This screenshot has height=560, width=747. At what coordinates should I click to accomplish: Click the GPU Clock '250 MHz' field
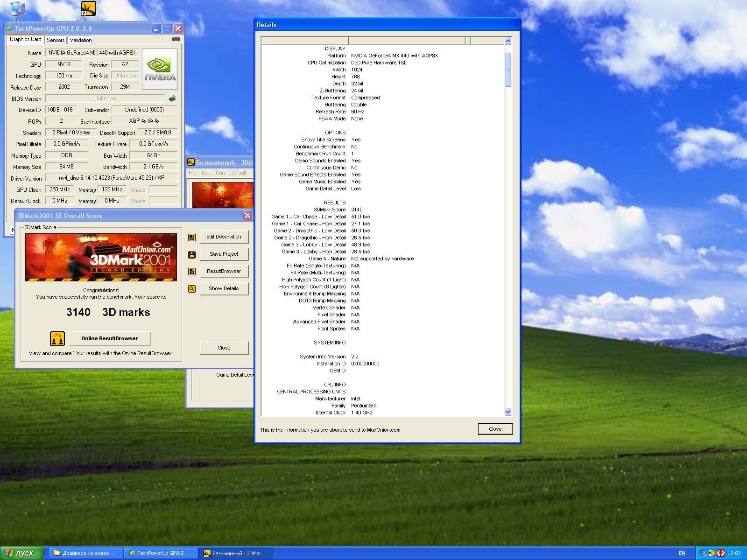point(60,190)
